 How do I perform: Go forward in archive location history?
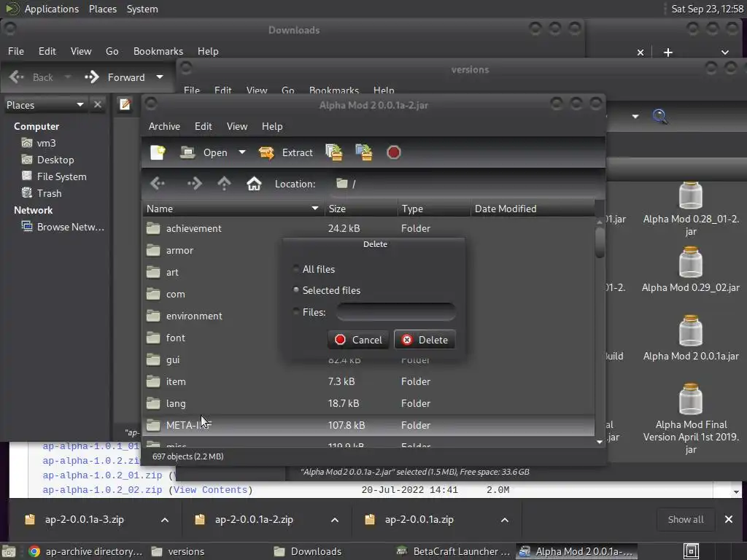[194, 183]
